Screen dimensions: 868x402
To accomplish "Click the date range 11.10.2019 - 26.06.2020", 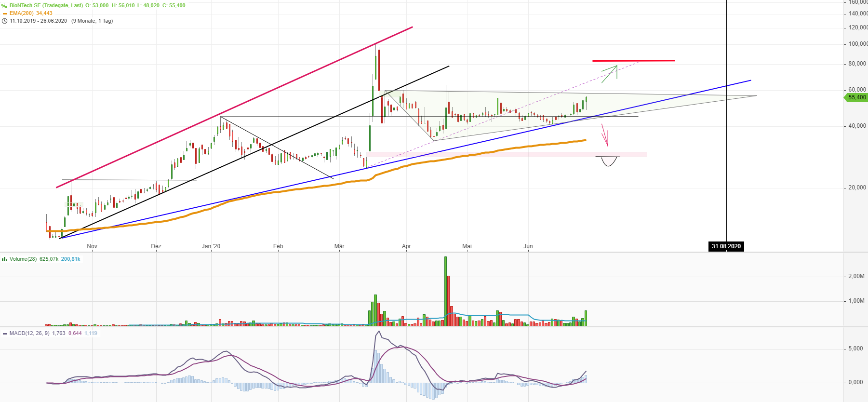I will [x=39, y=21].
